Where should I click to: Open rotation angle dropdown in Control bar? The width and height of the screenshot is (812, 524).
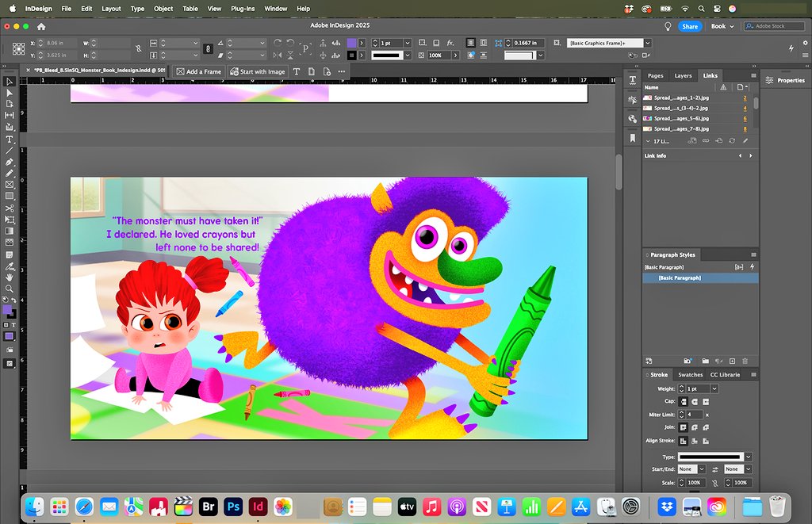pyautogui.click(x=262, y=43)
